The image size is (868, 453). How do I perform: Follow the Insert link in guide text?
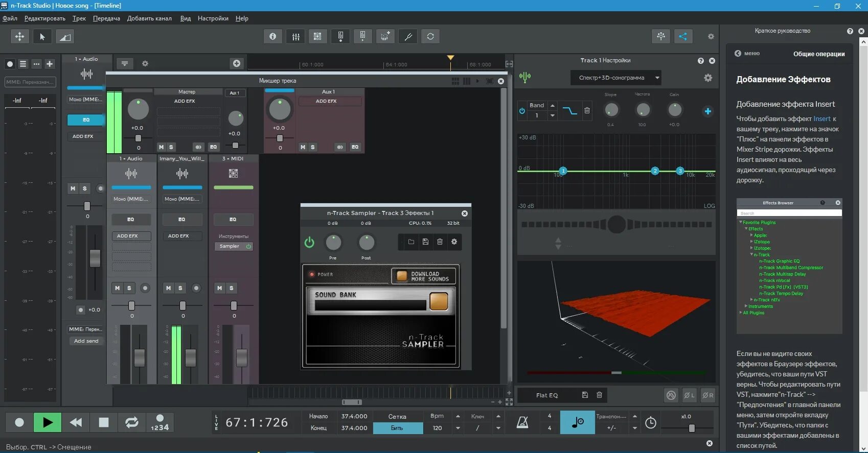pos(822,118)
